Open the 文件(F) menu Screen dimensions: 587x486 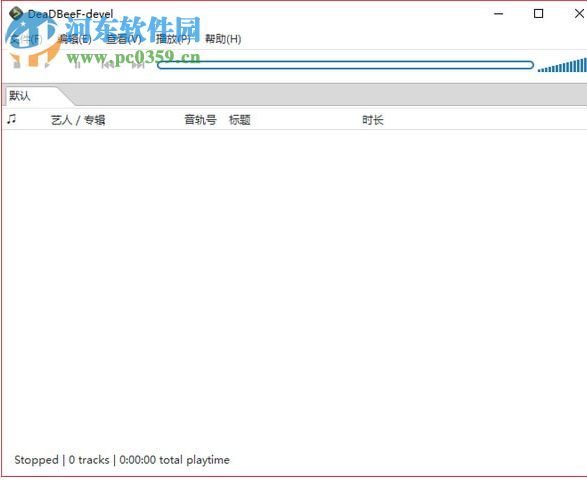click(x=25, y=39)
